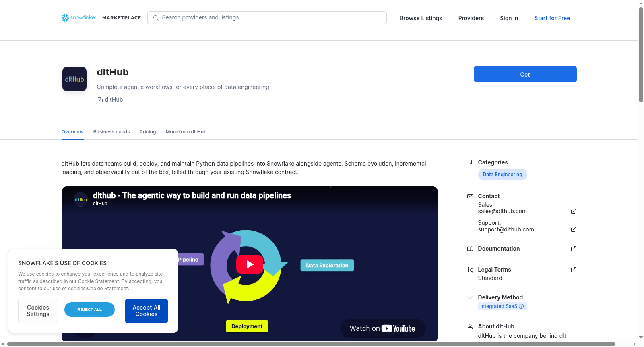
Task: Click support@dlthub.com email link
Action: coord(506,229)
